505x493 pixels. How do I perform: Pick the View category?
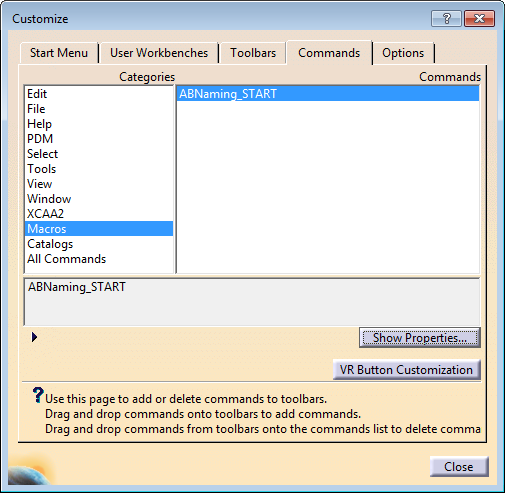point(99,184)
